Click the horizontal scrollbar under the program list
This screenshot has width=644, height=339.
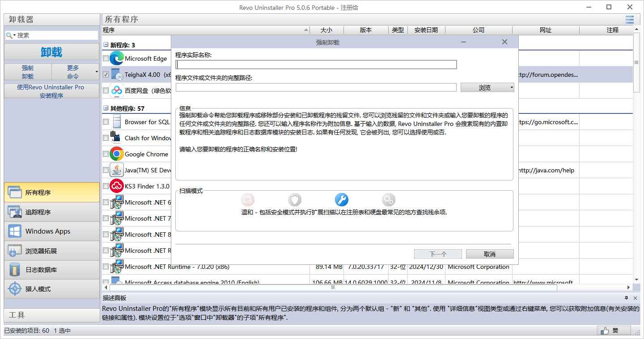(x=333, y=288)
